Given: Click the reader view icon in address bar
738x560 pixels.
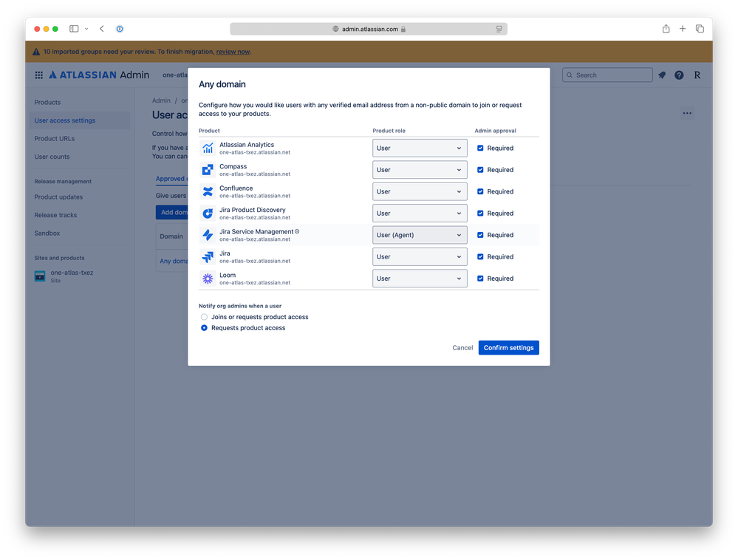Looking at the screenshot, I should [499, 29].
